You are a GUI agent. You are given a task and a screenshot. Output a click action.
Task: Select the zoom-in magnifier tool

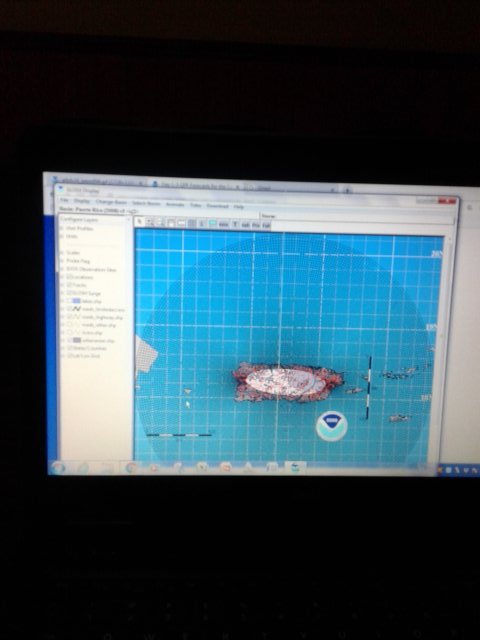[150, 222]
